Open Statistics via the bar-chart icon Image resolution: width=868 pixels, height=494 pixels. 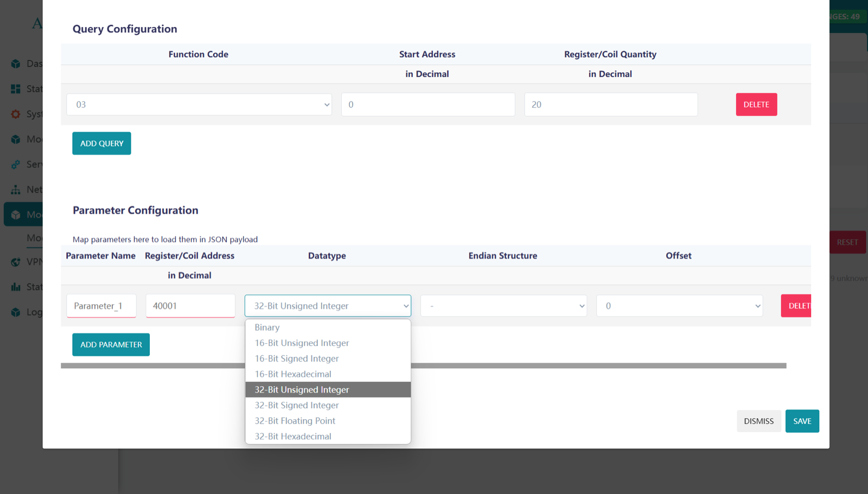pyautogui.click(x=15, y=286)
